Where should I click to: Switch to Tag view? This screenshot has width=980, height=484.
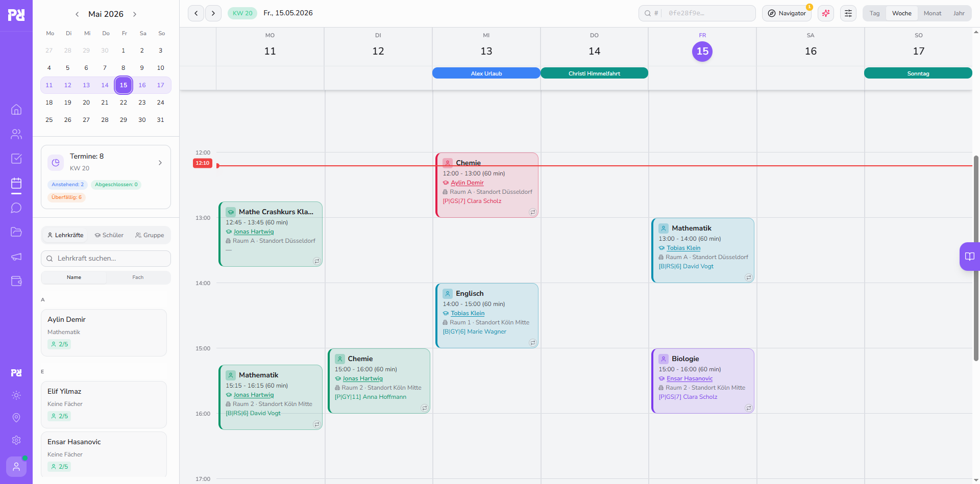(x=875, y=13)
